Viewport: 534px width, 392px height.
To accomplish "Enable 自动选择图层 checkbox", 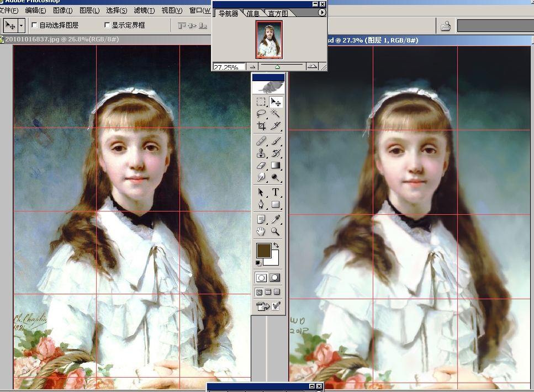I will [34, 25].
